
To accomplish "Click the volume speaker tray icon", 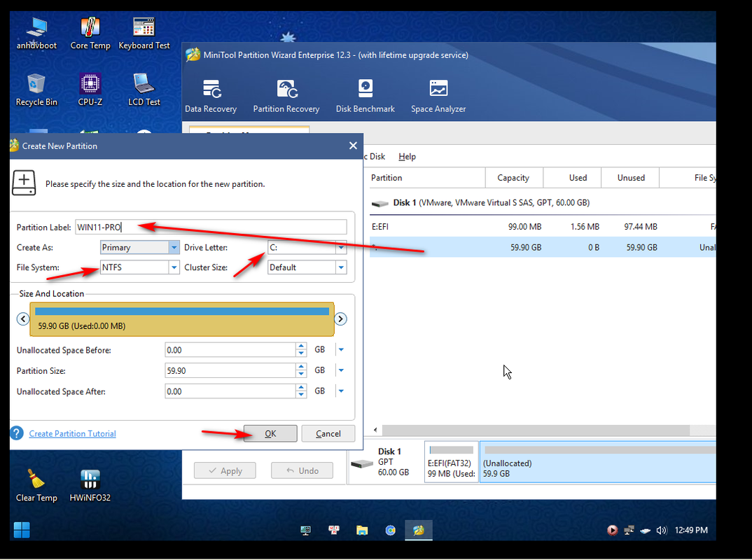I will 662,531.
